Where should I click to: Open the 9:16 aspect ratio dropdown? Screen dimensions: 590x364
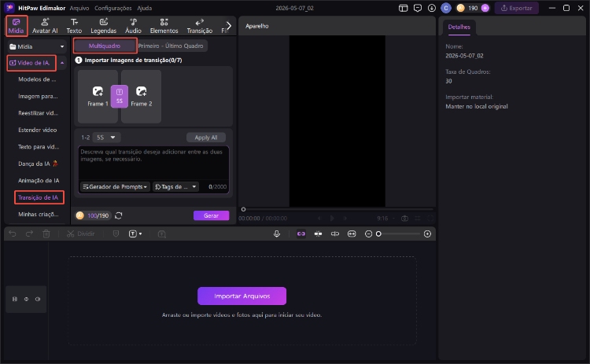pyautogui.click(x=385, y=218)
